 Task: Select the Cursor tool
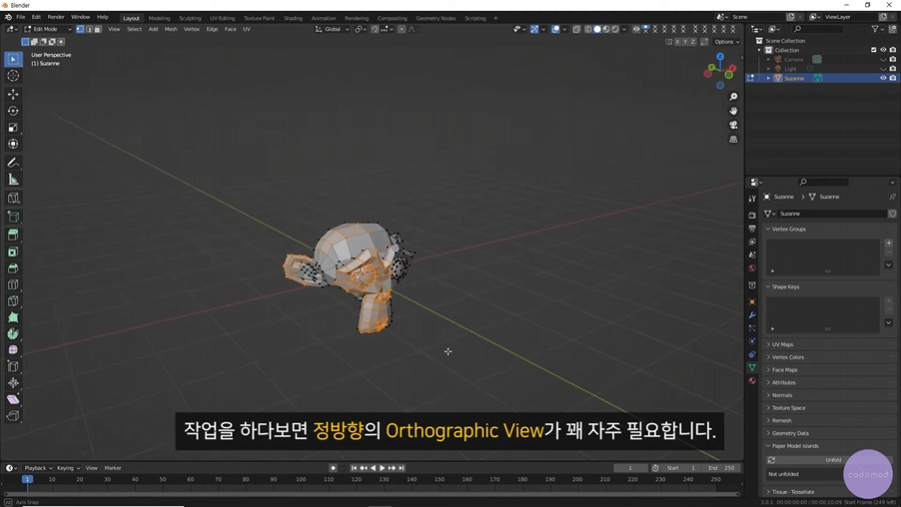pyautogui.click(x=13, y=76)
